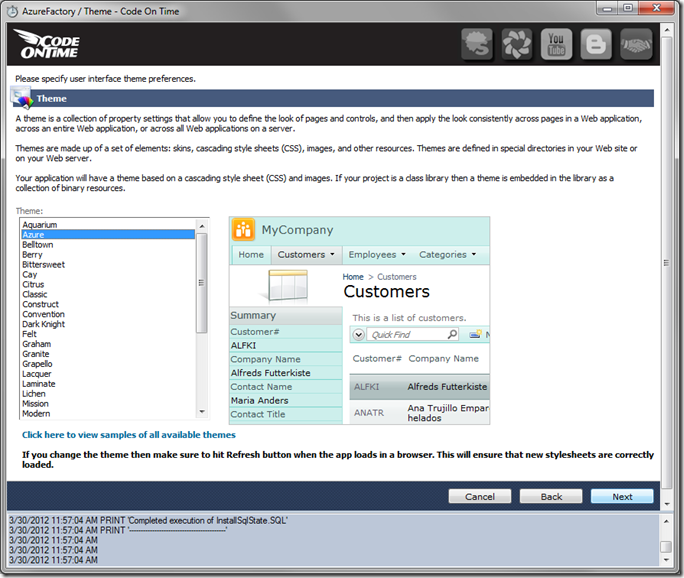684x578 pixels.
Task: Select Bittersweet in theme list
Action: click(108, 264)
